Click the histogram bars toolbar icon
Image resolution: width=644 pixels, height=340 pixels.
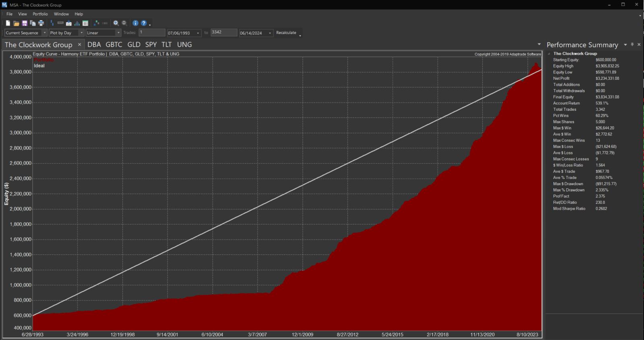coord(77,23)
